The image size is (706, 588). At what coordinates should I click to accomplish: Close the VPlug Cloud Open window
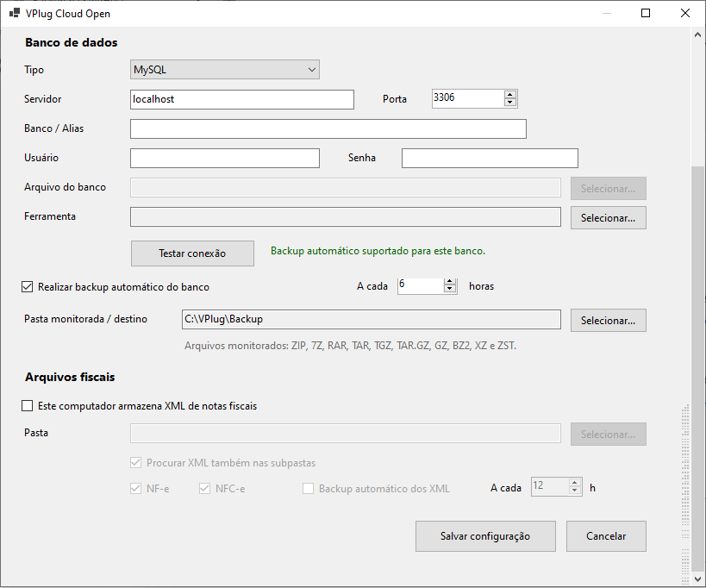click(685, 13)
